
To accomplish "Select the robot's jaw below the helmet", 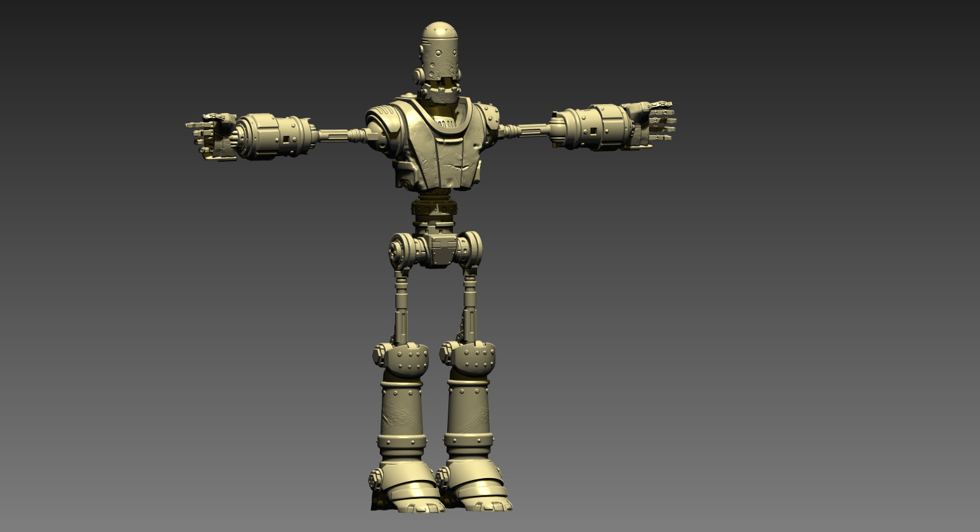I will pos(441,92).
